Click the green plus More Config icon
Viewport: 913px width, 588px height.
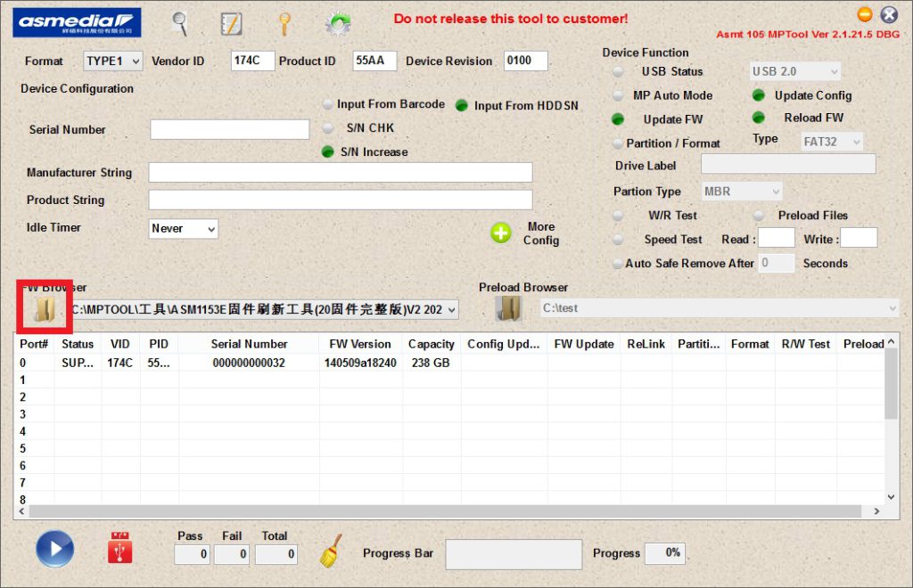point(501,233)
